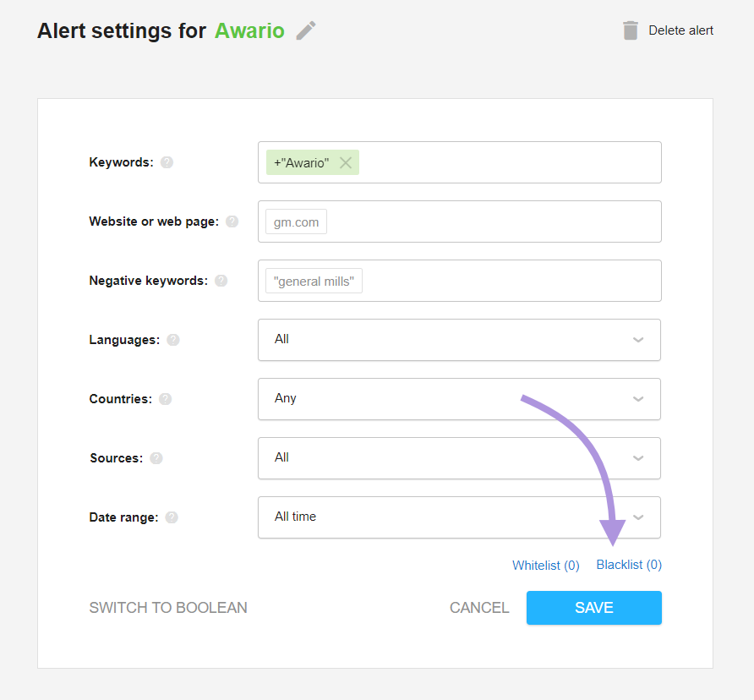This screenshot has width=754, height=700.
Task: Open the Countries dropdown set to Any
Action: tap(459, 399)
